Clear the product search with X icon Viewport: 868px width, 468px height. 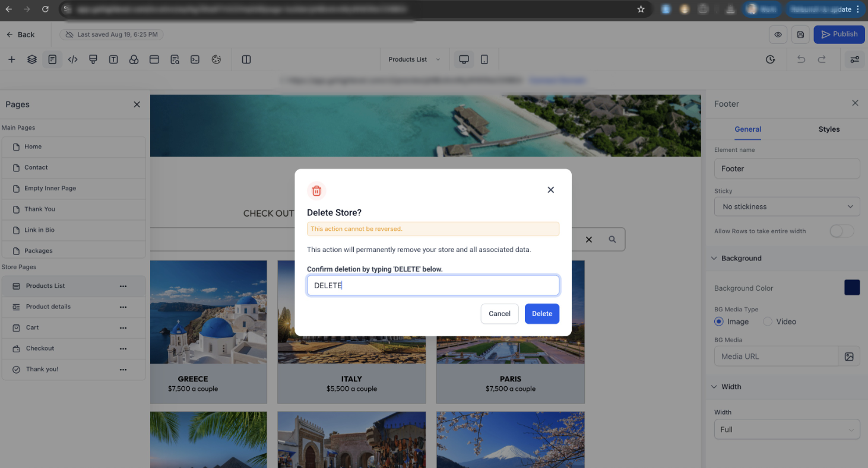[589, 240]
